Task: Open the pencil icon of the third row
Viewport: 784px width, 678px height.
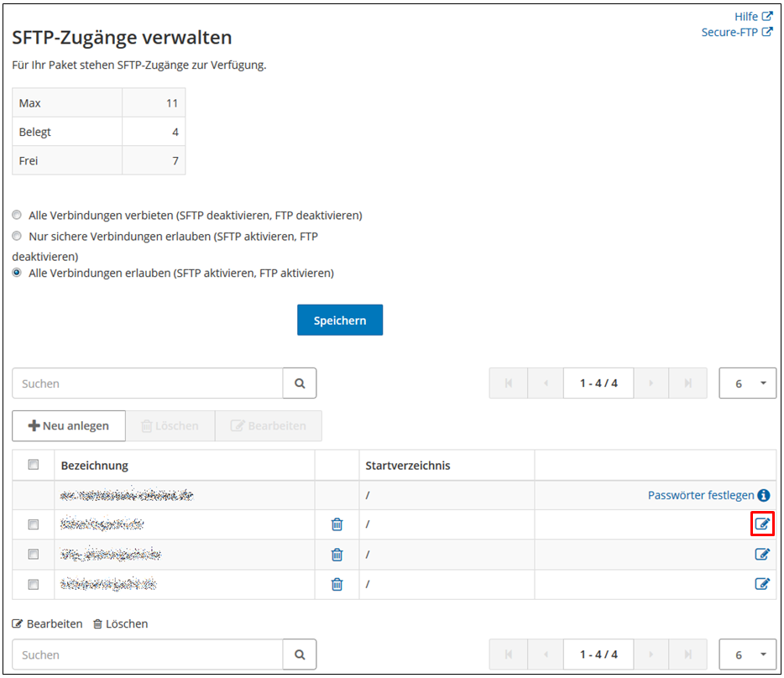Action: 762,555
